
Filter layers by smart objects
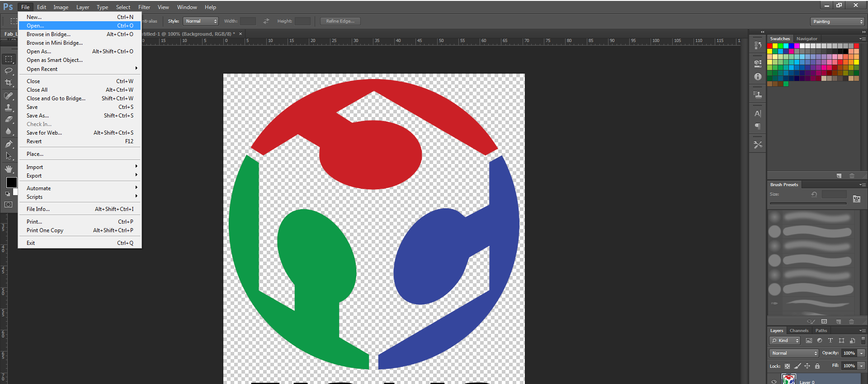[852, 341]
